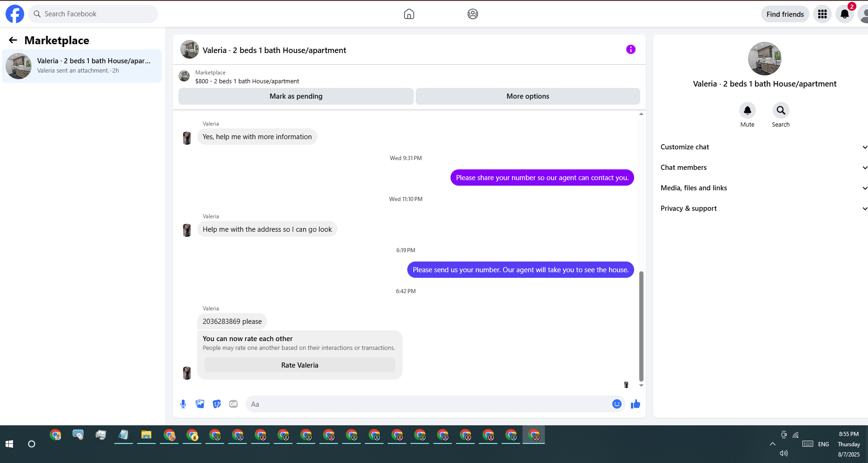868x463 pixels.
Task: Expand Media, files and links section
Action: pos(764,188)
